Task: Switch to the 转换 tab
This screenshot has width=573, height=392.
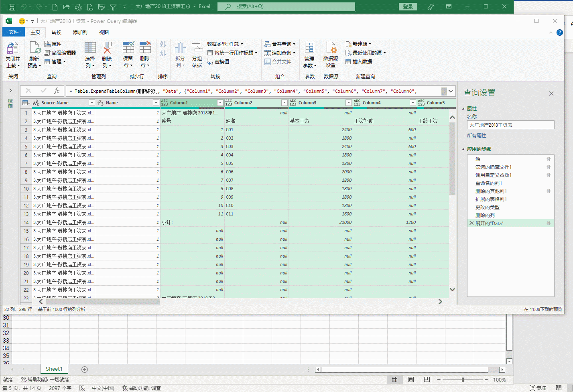Action: coord(57,32)
